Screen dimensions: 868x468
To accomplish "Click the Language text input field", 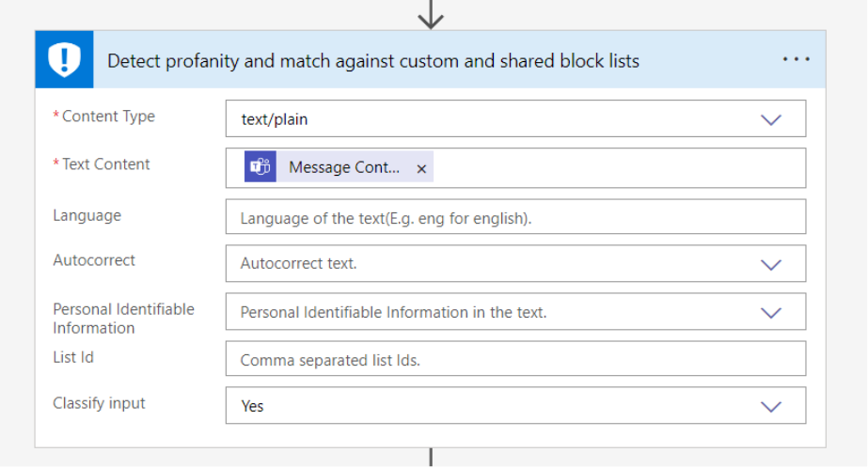I will (515, 217).
